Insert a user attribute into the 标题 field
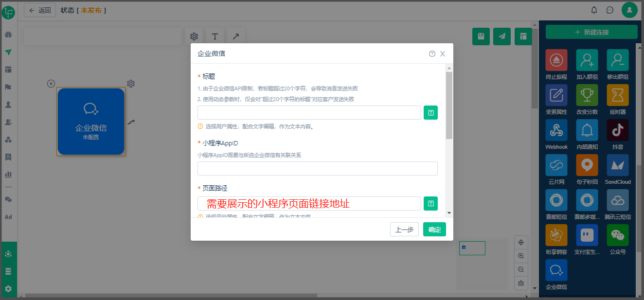Viewport: 644px width, 300px height. click(430, 113)
